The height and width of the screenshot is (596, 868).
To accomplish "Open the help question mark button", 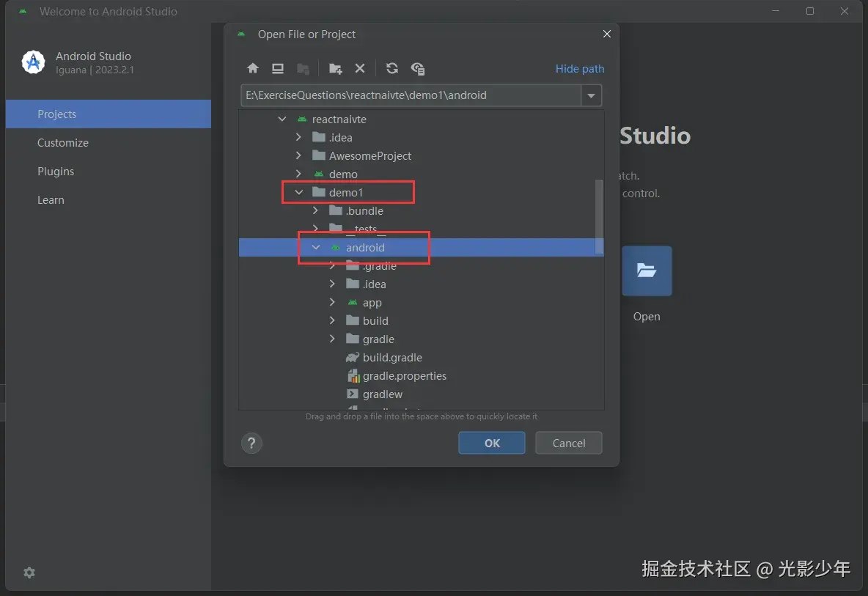I will coord(251,443).
